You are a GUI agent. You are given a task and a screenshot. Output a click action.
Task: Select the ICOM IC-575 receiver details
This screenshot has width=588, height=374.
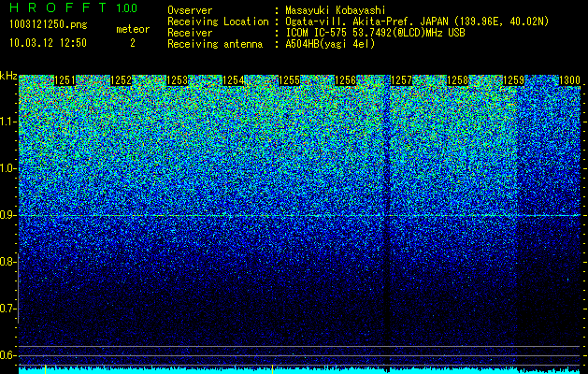[375, 33]
